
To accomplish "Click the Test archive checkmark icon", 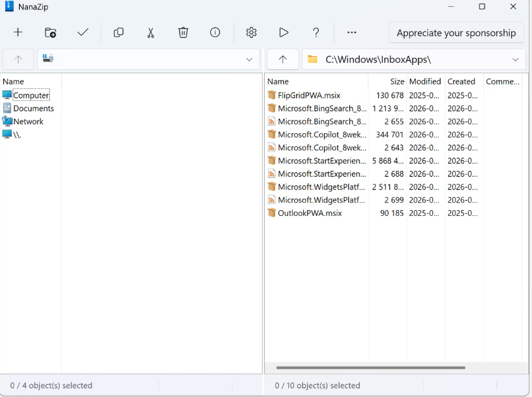I will (83, 33).
